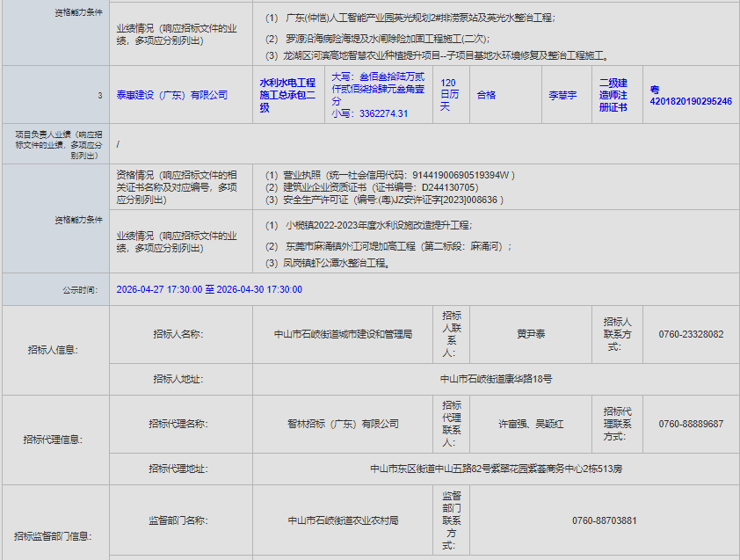Click certificate number 粤4201820190295246
The height and width of the screenshot is (560, 740).
click(x=691, y=95)
